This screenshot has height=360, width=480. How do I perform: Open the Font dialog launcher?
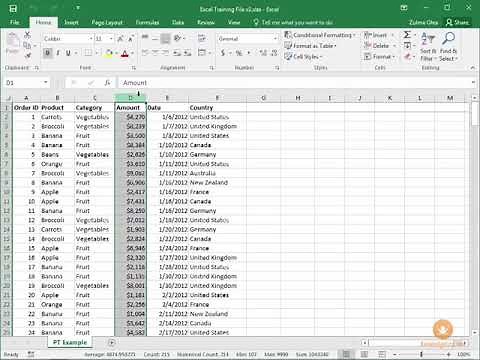point(134,68)
